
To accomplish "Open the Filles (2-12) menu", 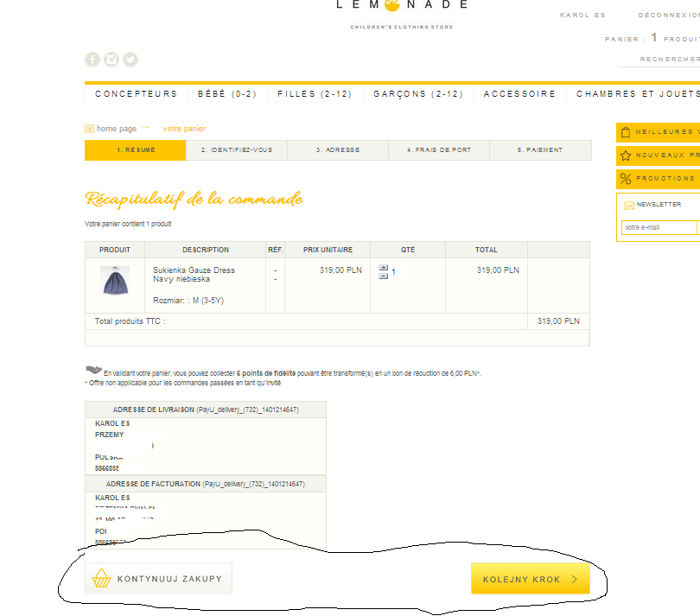I will 315,93.
